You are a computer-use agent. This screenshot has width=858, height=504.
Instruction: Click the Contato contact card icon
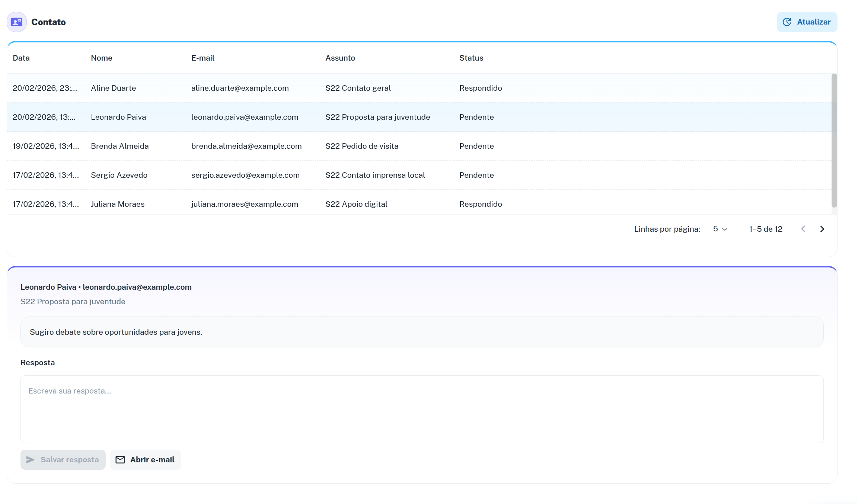[x=17, y=22]
